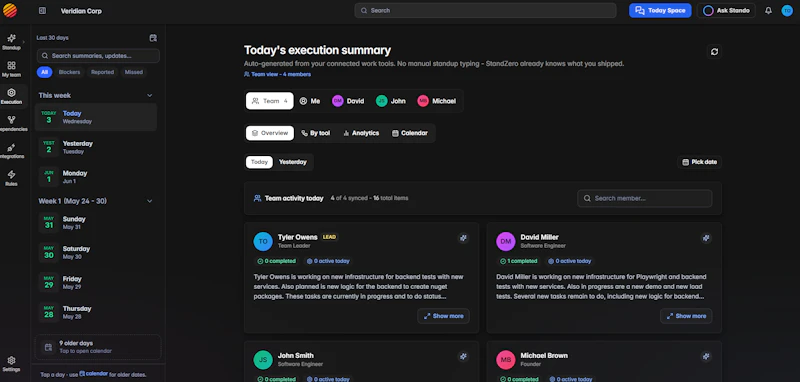Select the Missed filter chip
800x382 pixels.
coord(134,72)
